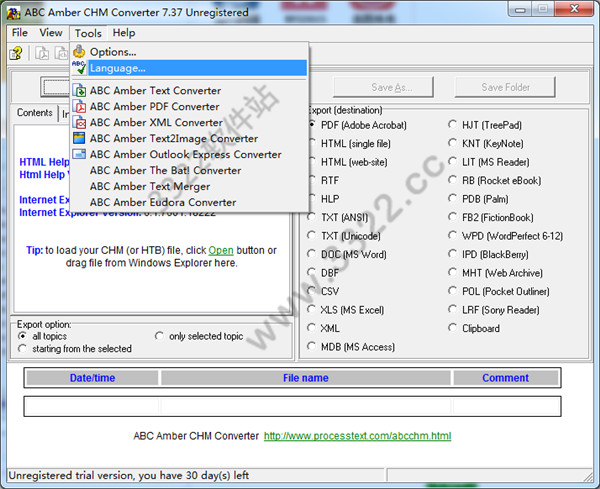Viewport: 600px width, 489px height.
Task: Click the PDF document toolbar icon
Action: (42, 53)
